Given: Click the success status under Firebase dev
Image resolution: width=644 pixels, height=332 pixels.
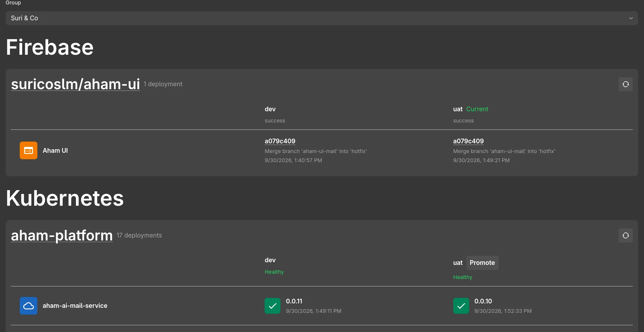Looking at the screenshot, I should pyautogui.click(x=275, y=121).
